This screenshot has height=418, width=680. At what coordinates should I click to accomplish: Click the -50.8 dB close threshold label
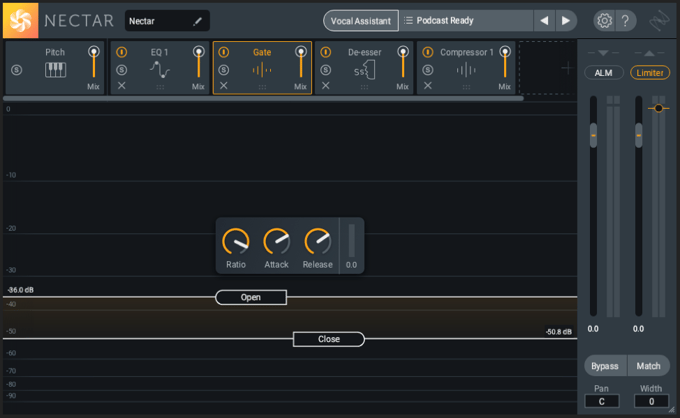click(559, 332)
